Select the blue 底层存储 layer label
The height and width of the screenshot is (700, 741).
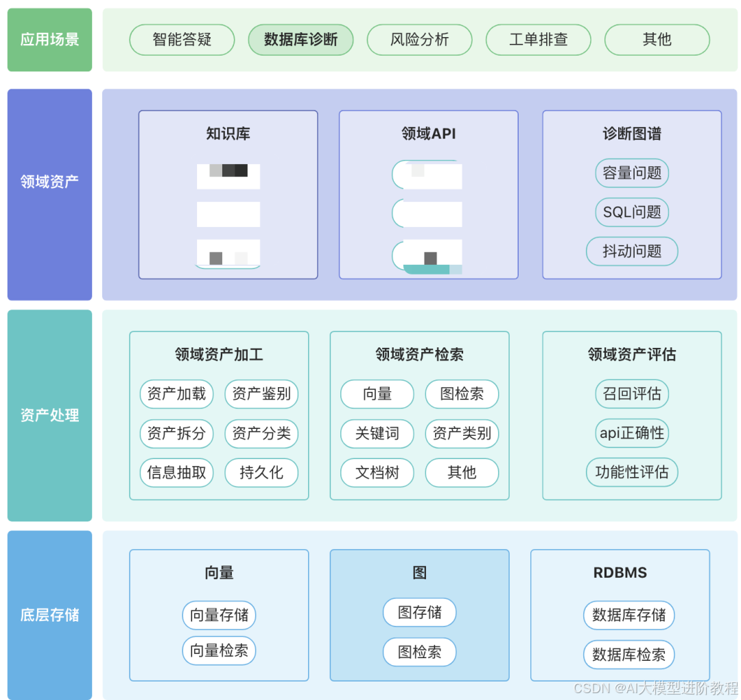49,615
